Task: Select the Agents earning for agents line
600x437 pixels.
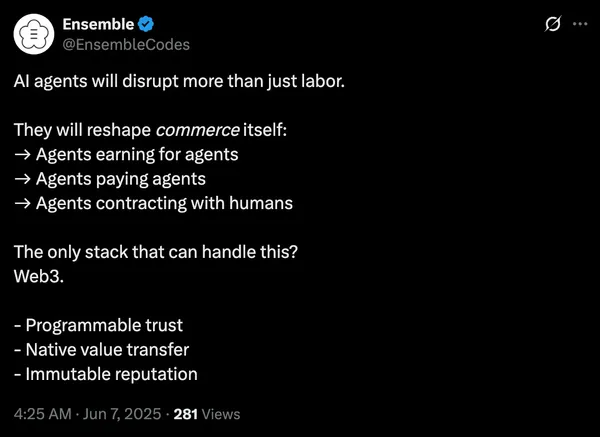Action: pyautogui.click(x=126, y=155)
